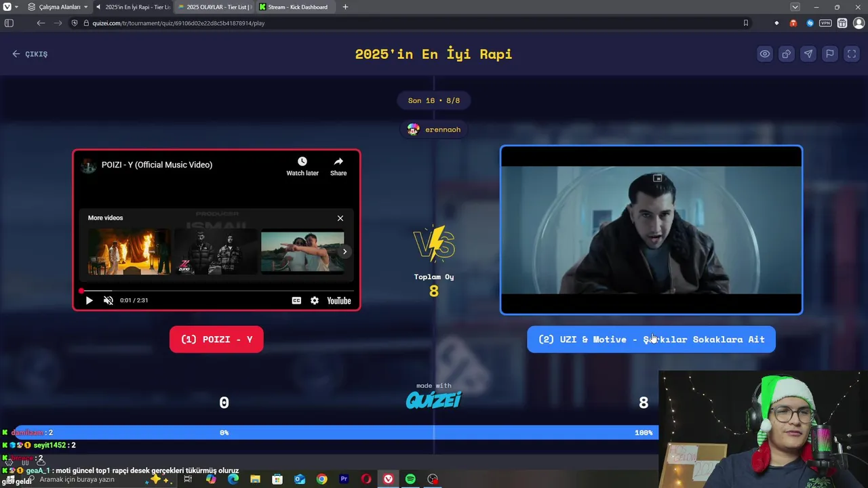Toggle closed captions on YouTube player
This screenshot has width=868, height=488.
click(296, 300)
